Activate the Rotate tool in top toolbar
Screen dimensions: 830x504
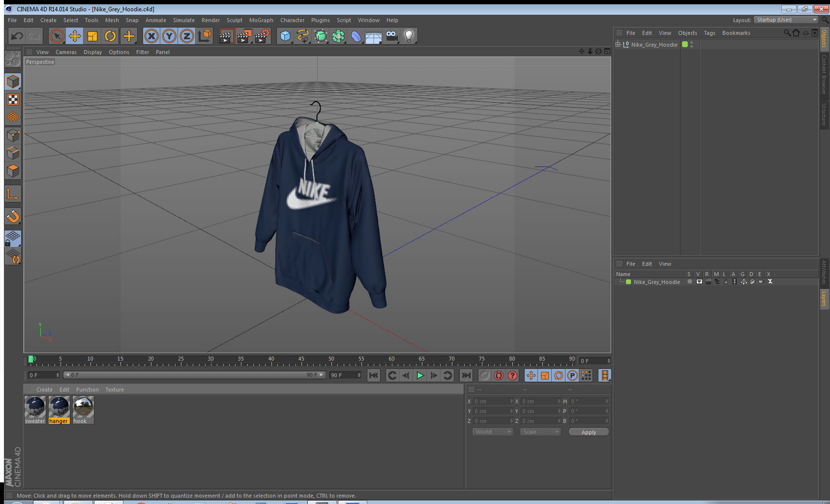tap(110, 36)
